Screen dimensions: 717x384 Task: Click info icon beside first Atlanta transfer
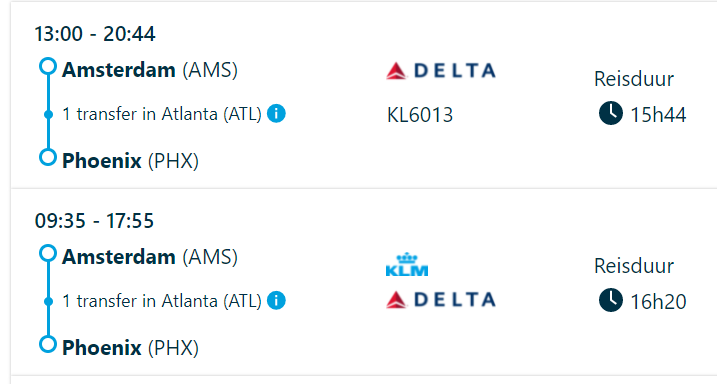[276, 113]
